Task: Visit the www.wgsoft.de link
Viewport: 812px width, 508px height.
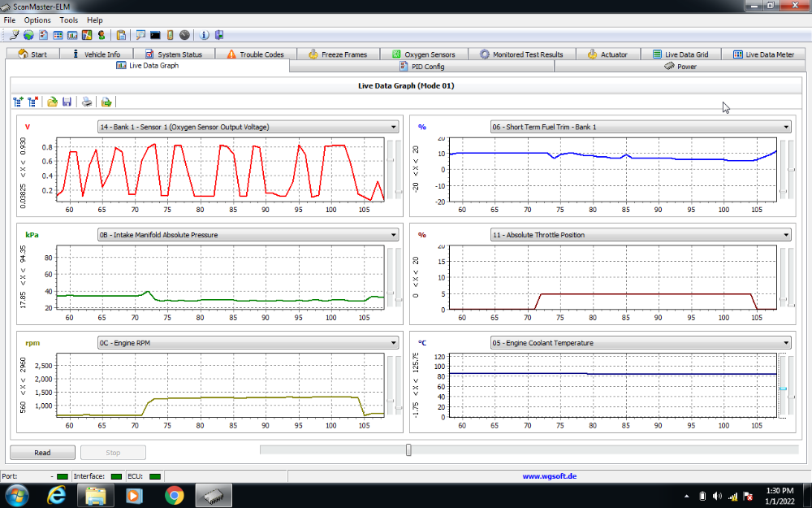Action: [x=552, y=475]
